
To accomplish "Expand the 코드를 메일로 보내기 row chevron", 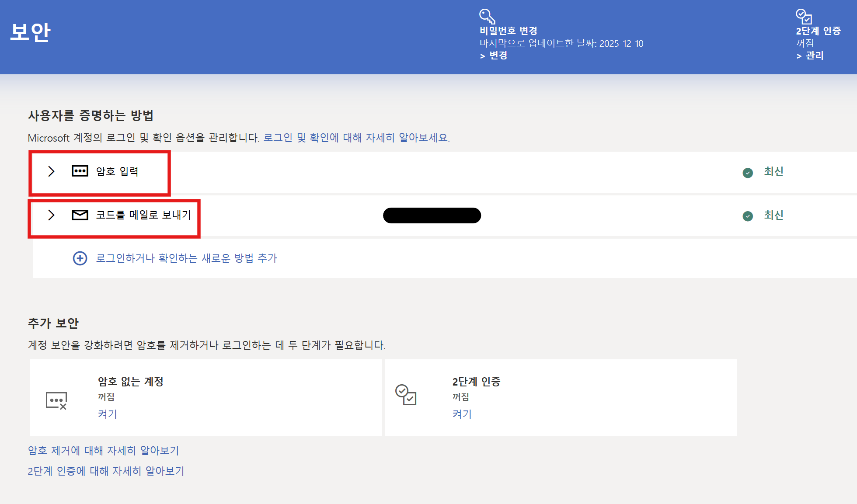I will pyautogui.click(x=51, y=215).
